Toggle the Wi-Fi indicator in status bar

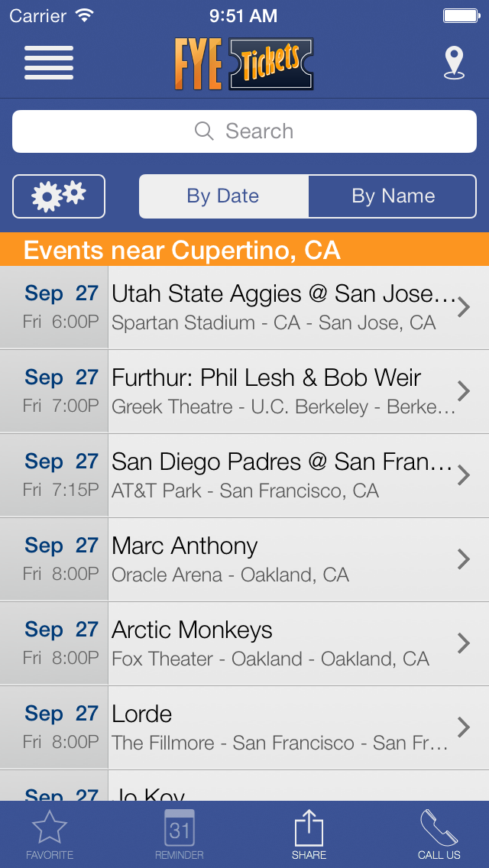tap(86, 15)
